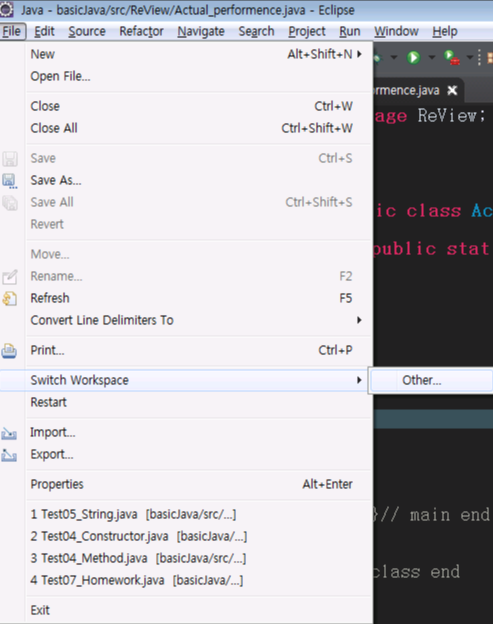This screenshot has width=493, height=624.
Task: Open the File menu
Action: (12, 31)
